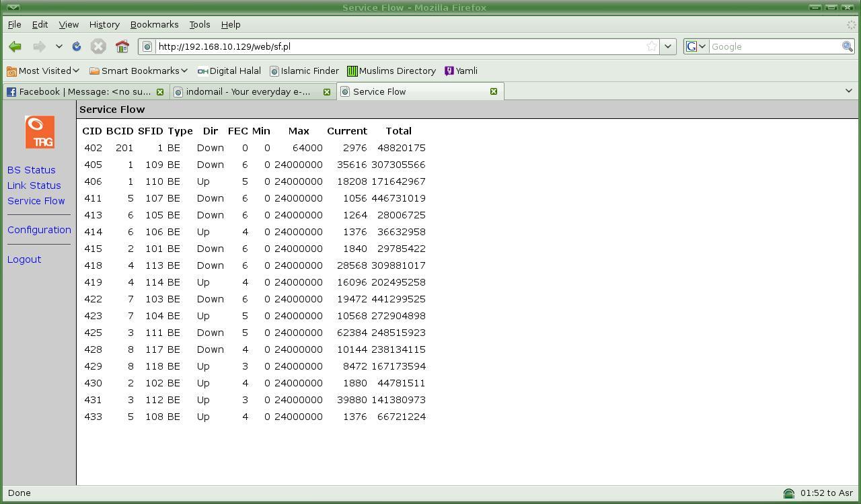Click the search magnifier icon

click(x=847, y=46)
